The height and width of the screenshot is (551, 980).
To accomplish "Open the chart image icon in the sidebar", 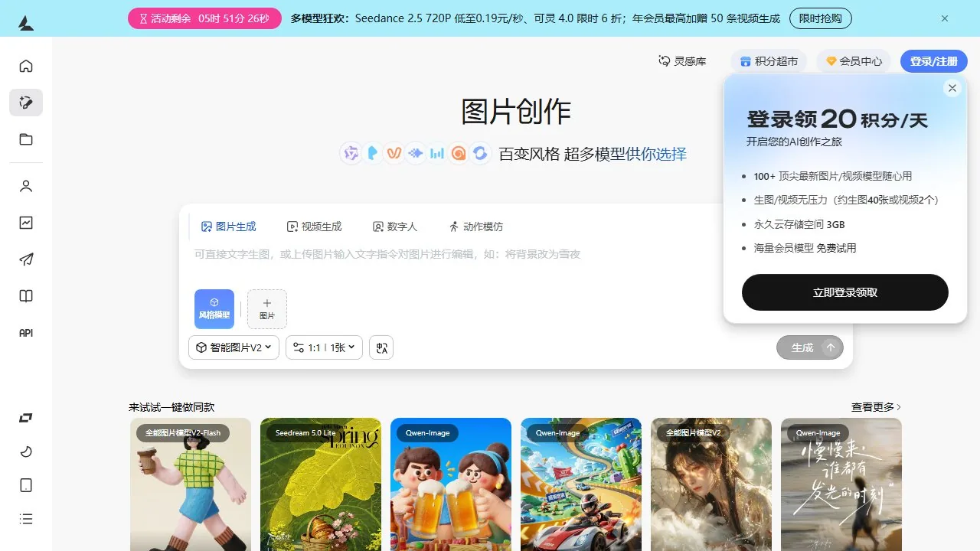I will click(26, 223).
